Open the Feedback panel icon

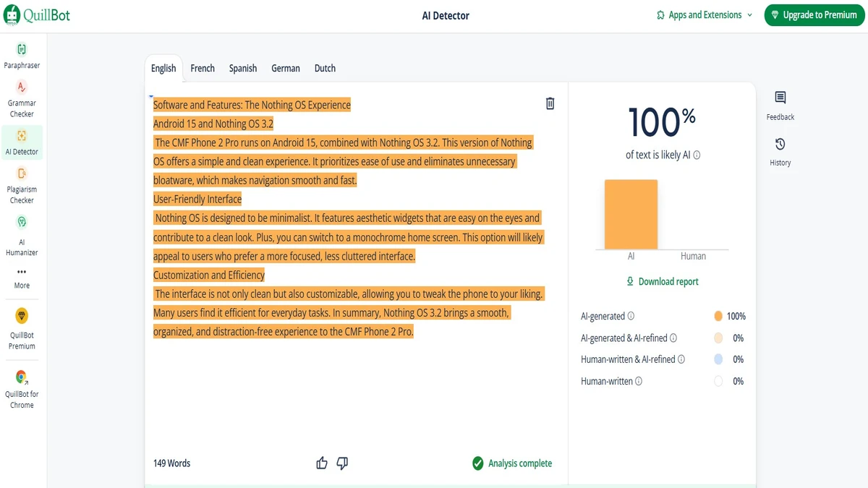tap(780, 98)
